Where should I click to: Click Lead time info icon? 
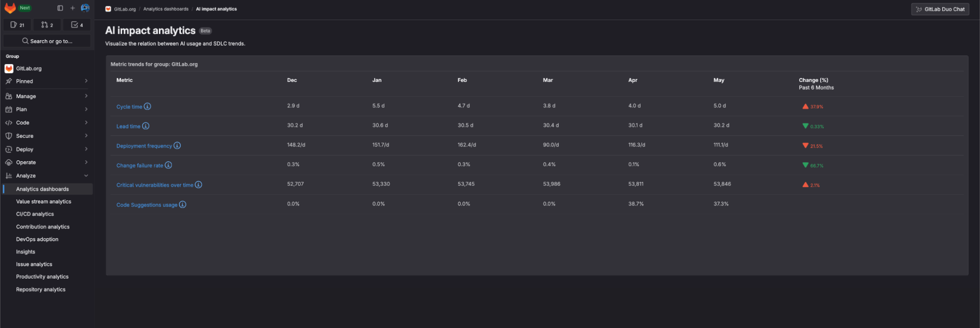pyautogui.click(x=146, y=126)
